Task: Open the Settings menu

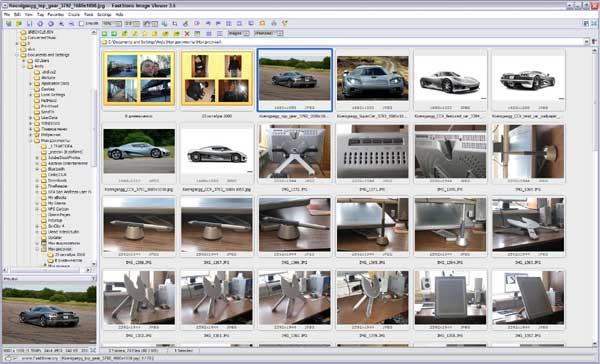Action: point(104,15)
